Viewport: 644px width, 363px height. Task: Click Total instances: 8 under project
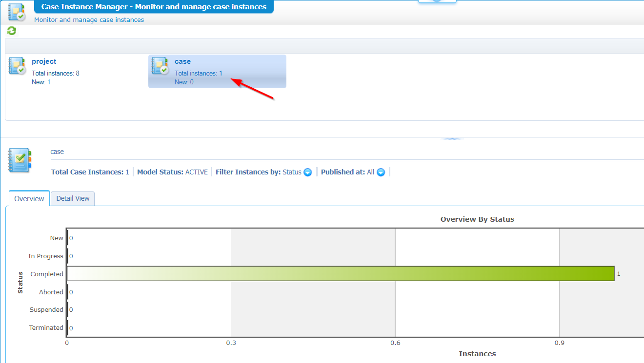pyautogui.click(x=55, y=74)
